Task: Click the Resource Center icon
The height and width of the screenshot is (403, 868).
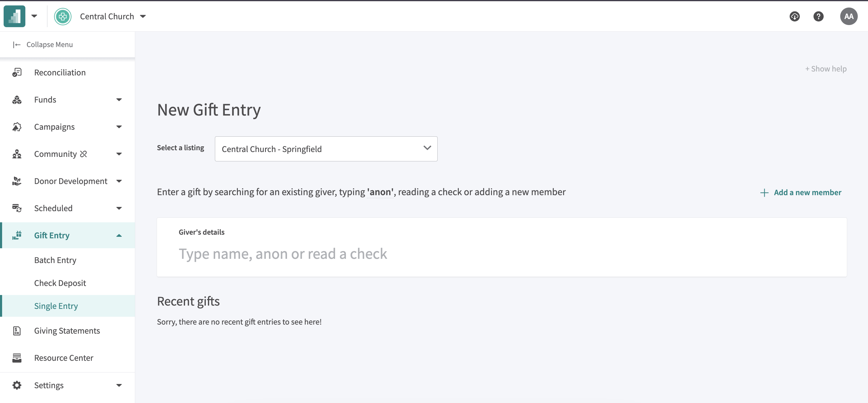Action: (17, 358)
